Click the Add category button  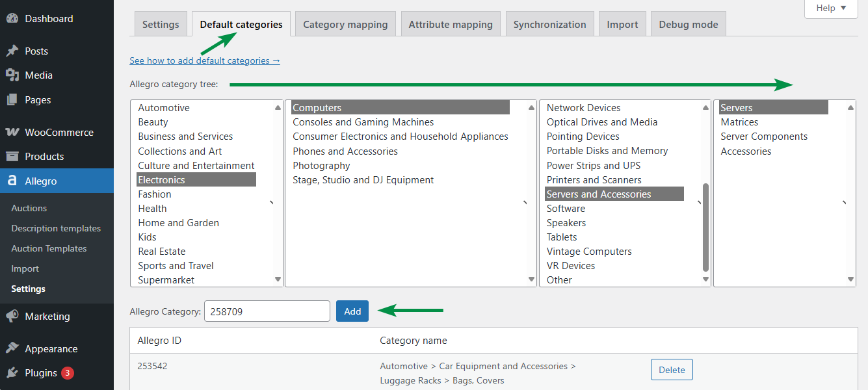352,311
